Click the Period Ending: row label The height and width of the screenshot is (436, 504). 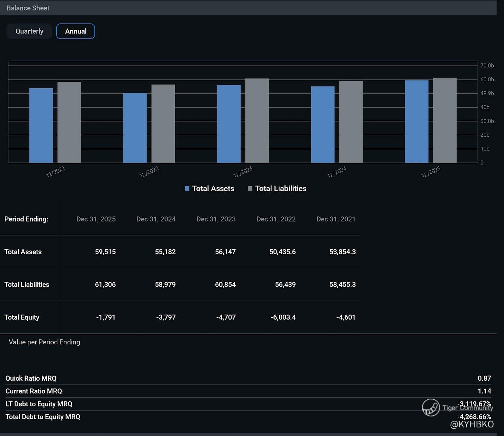(26, 219)
